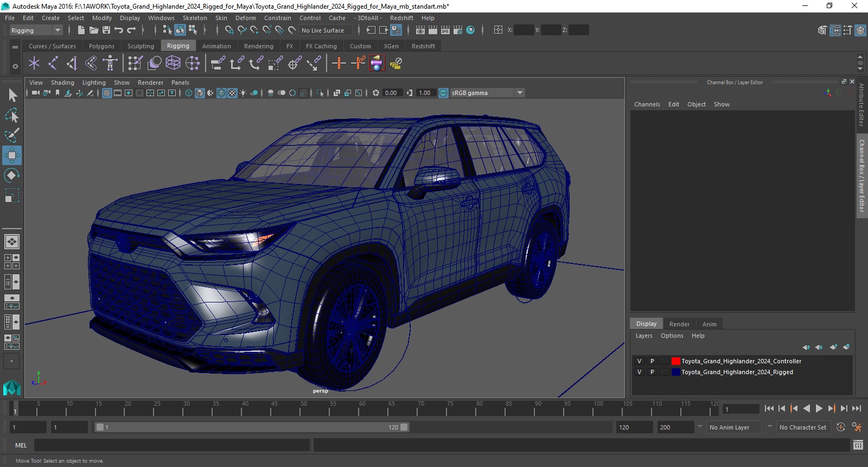
Task: Activate the Lasso select tool
Action: pyautogui.click(x=12, y=115)
